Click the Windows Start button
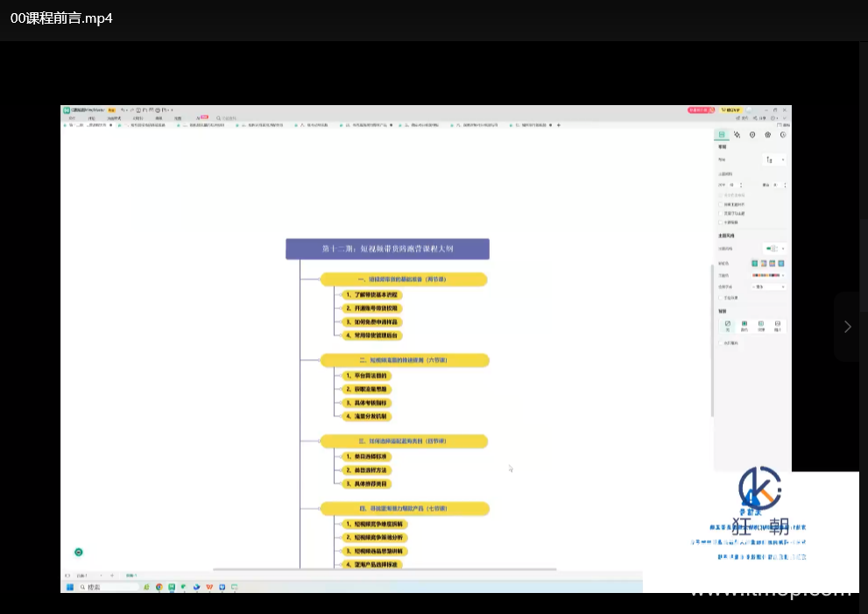868x614 pixels. point(70,587)
